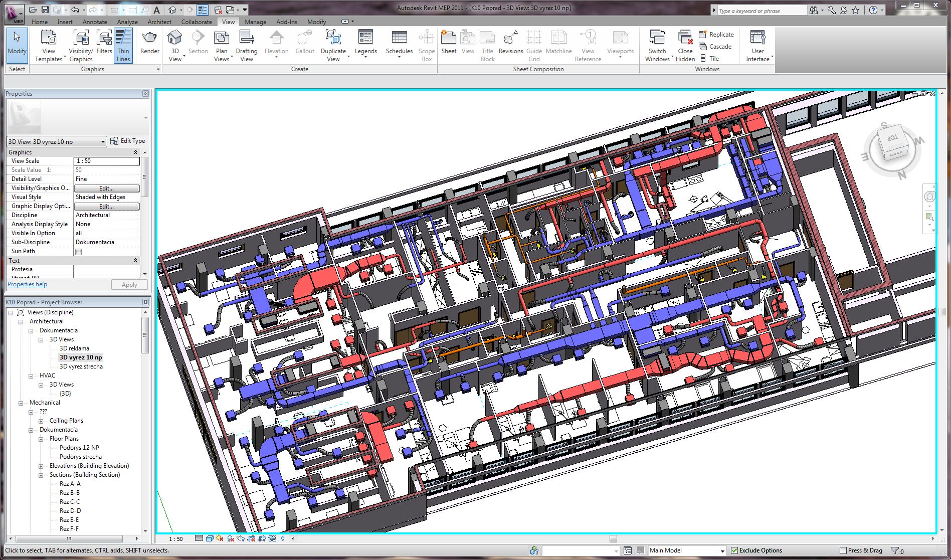This screenshot has width=951, height=560.
Task: Switch to the Annotate ribbon tab
Action: click(x=95, y=22)
